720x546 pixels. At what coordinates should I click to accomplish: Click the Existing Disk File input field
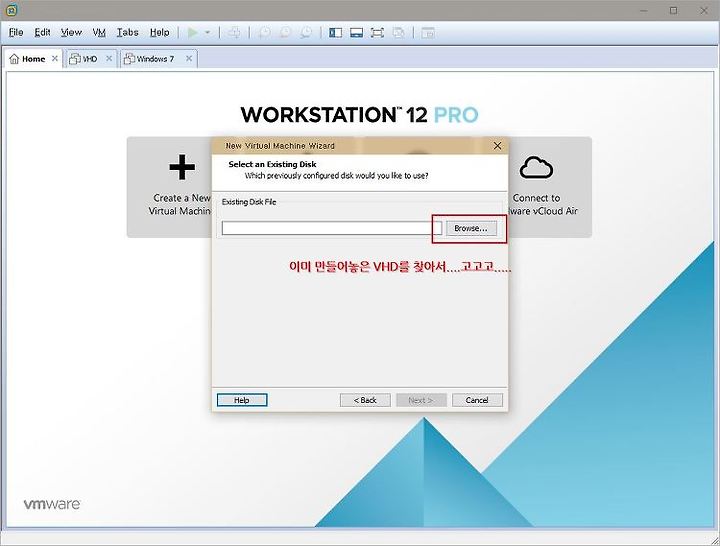point(332,228)
